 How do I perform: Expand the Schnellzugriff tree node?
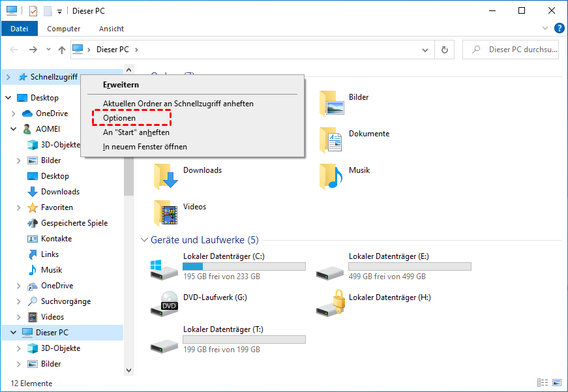[8, 77]
